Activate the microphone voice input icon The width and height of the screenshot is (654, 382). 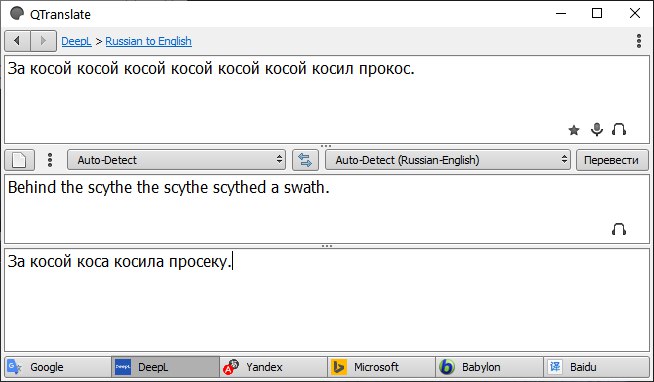[x=597, y=130]
